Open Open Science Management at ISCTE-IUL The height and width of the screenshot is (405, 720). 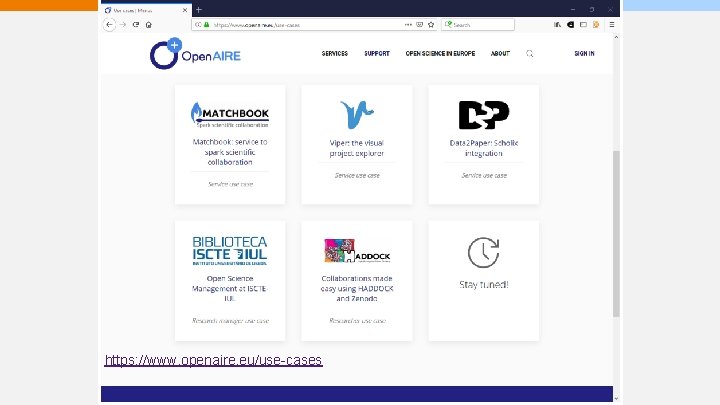coord(230,288)
